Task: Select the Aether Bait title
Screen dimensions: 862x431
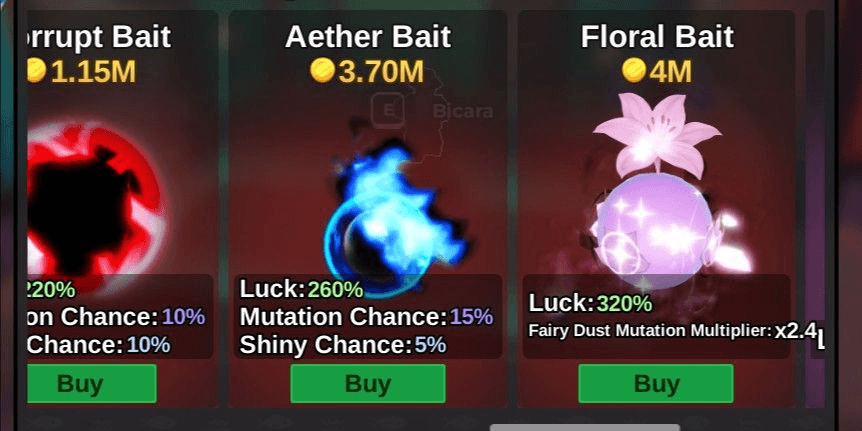Action: pos(368,37)
